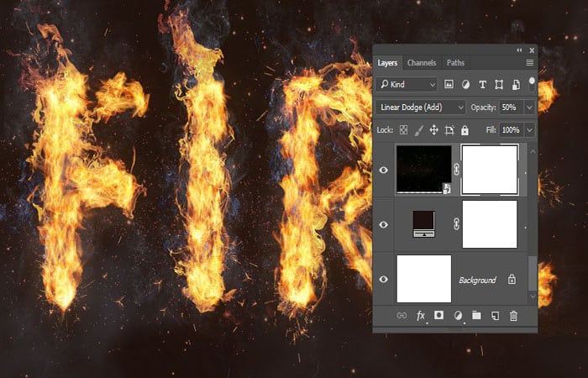Create a new group
Screen dimensions: 588x378
(x=476, y=315)
